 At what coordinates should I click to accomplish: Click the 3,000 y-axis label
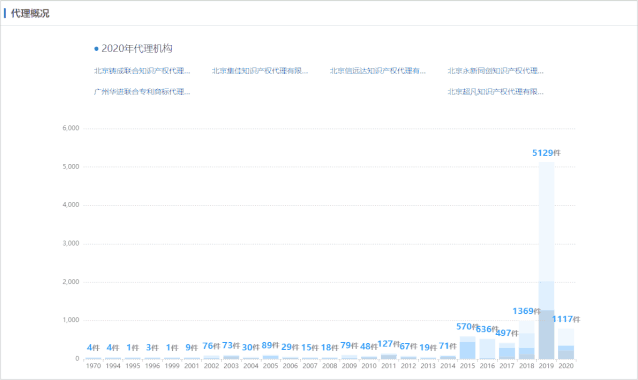click(x=71, y=243)
